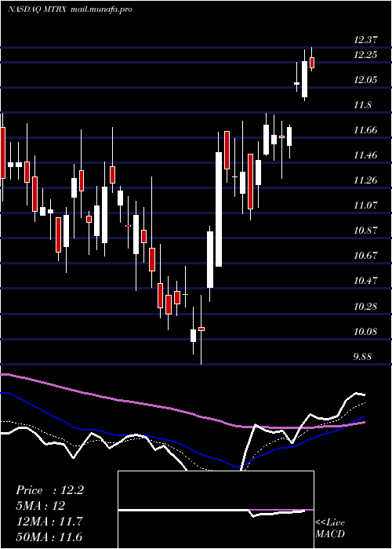Click the NASDAQ MTRX mail.munafa.pro title

(x=70, y=9)
